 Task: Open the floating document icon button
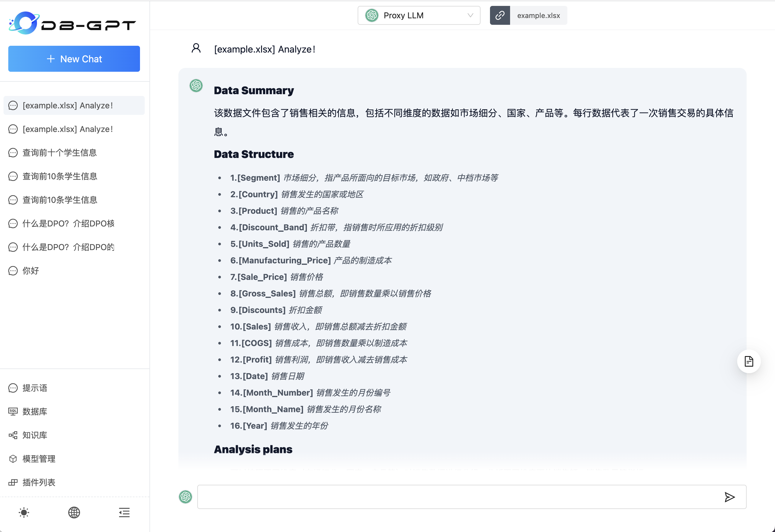pyautogui.click(x=749, y=361)
